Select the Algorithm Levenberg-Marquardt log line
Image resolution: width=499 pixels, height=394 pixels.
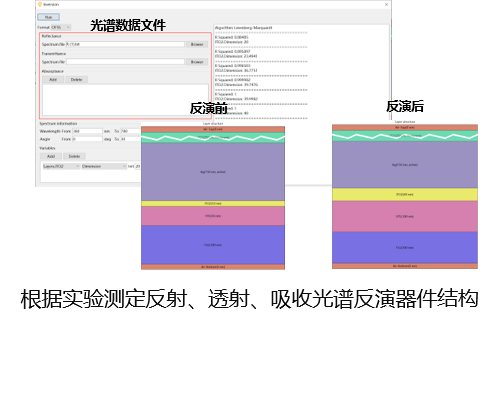243,28
